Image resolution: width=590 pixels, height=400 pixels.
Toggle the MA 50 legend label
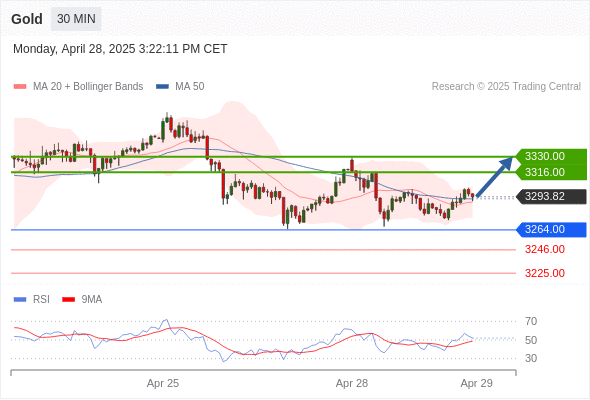click(x=190, y=87)
